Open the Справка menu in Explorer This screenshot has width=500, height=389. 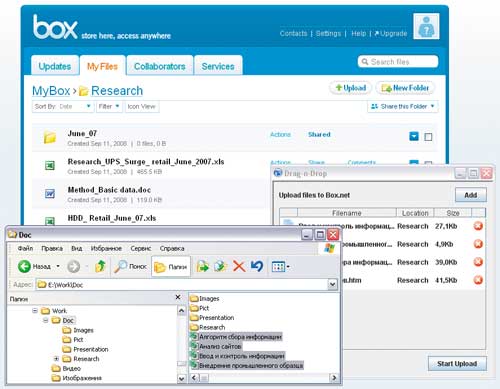[172, 248]
